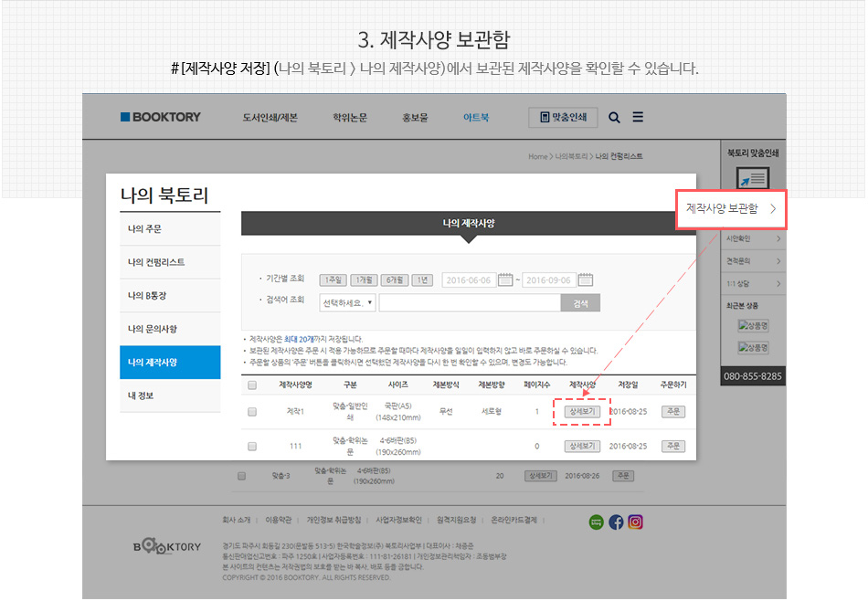Viewport: 868px width, 601px height.
Task: Click the 검색 search button
Action: click(581, 303)
